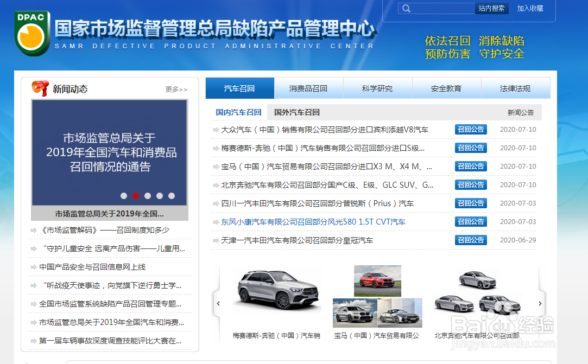Click BMW cars collage thumbnail

click(x=377, y=296)
